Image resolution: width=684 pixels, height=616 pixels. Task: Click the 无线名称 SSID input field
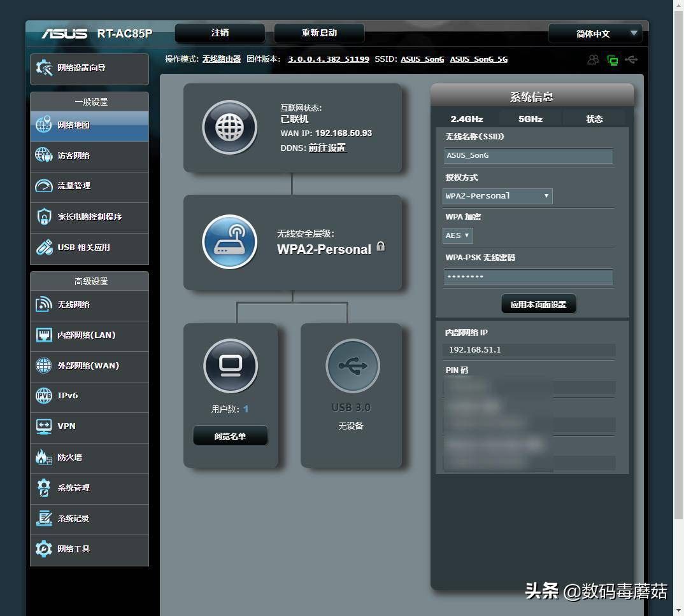528,155
